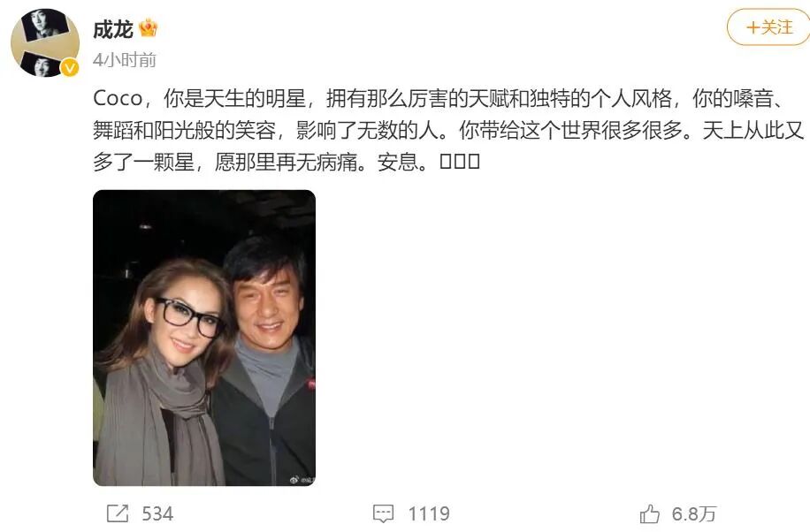Viewport: 810px width, 532px height.
Task: Click the three emoji placeholder squares
Action: tap(460, 162)
